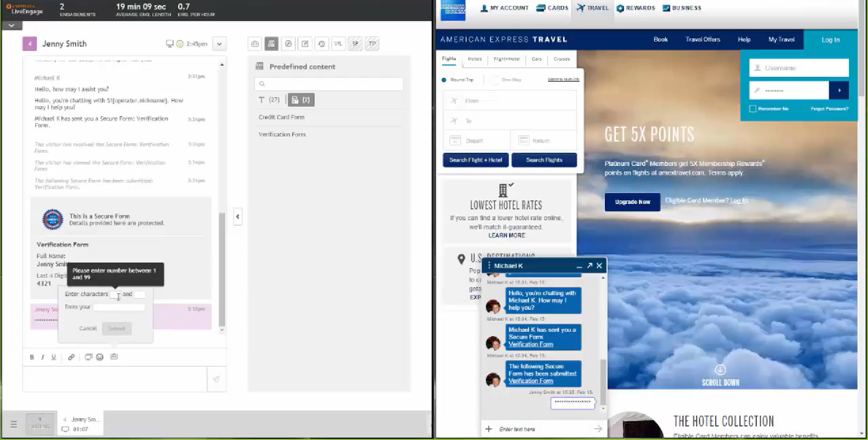Submit login with the arrow button
The width and height of the screenshot is (868, 440).
point(839,90)
